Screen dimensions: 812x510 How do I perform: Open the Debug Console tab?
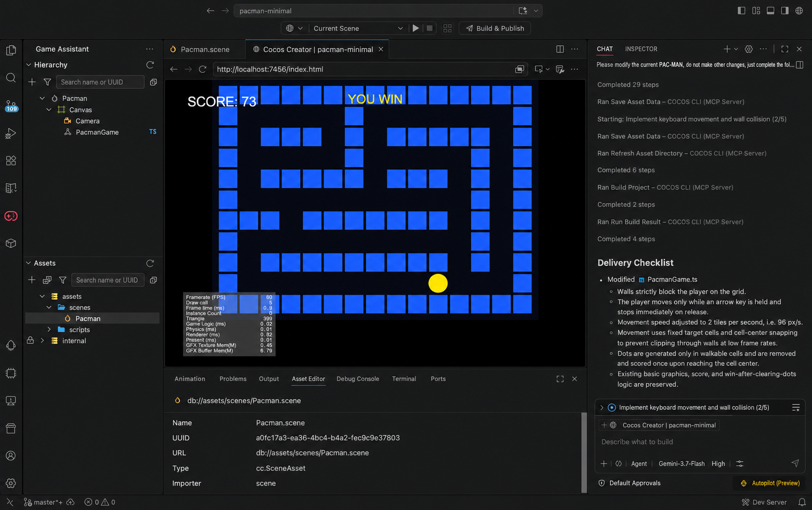click(x=358, y=379)
